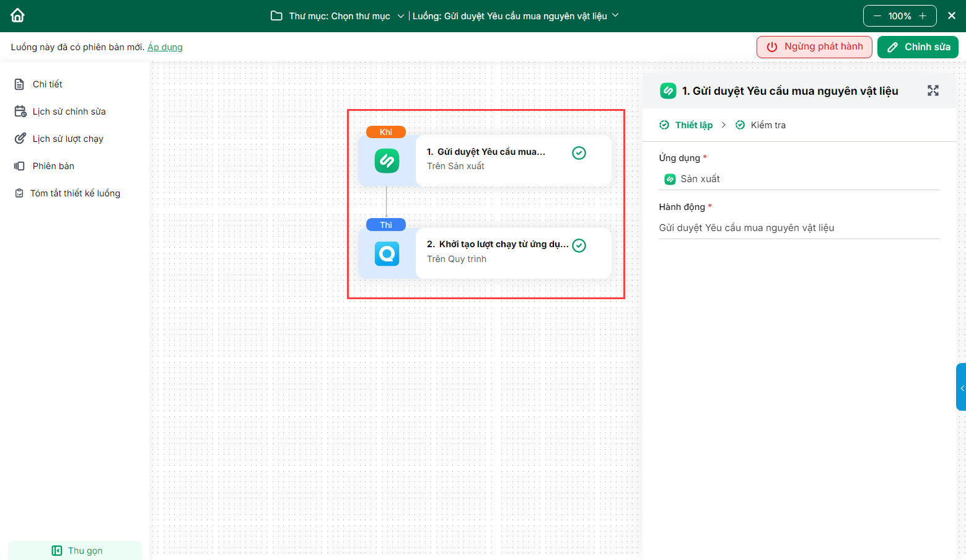
Task: Open the Phiên bản sidebar item
Action: (53, 166)
